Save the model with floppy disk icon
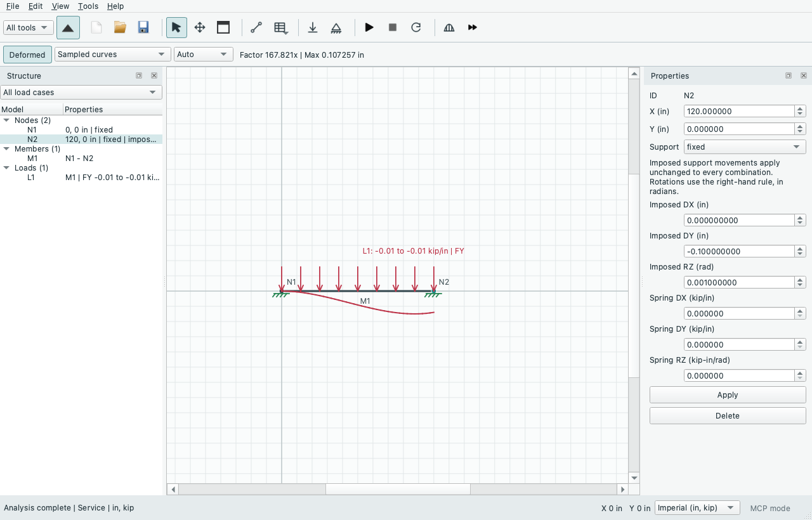Screen dimensions: 812x520 click(143, 27)
